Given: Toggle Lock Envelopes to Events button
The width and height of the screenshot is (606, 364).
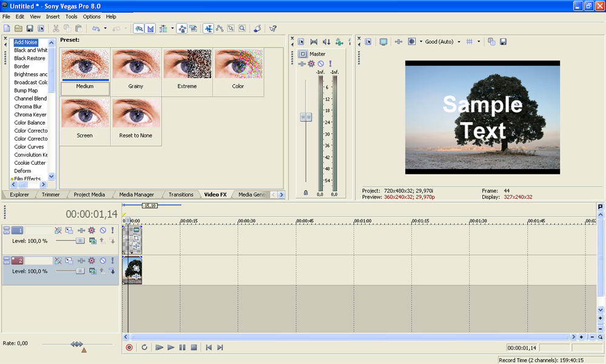Looking at the screenshot, I should [x=182, y=28].
